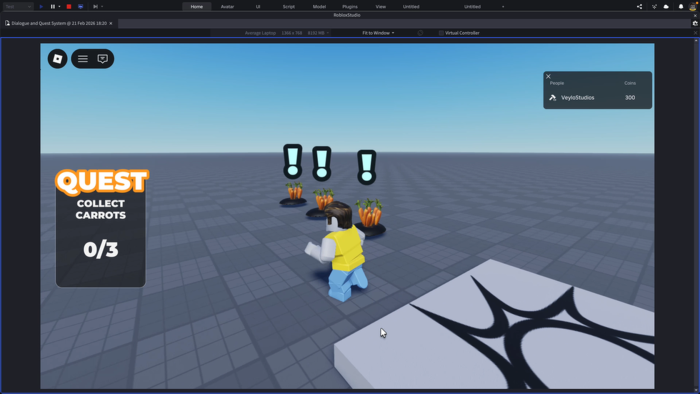This screenshot has width=700, height=394.
Task: Click the 0/3 quest progress counter
Action: [101, 249]
